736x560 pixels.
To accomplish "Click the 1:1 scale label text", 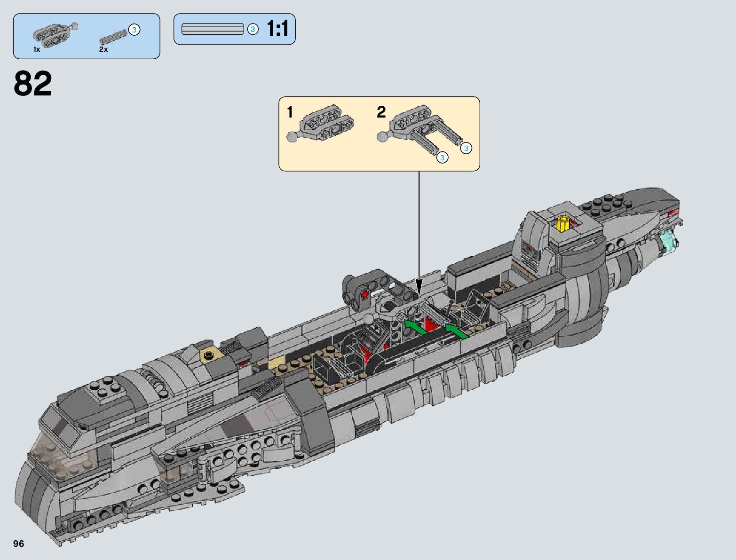I will coord(277,29).
